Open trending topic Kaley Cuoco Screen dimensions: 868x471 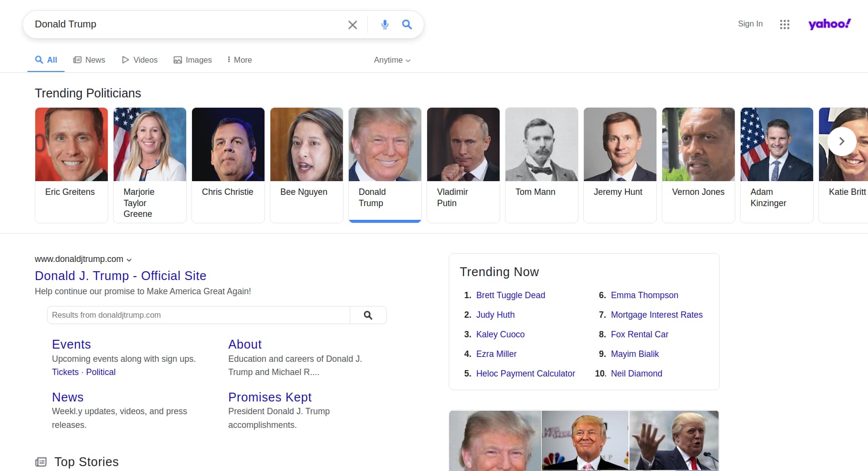tap(500, 334)
